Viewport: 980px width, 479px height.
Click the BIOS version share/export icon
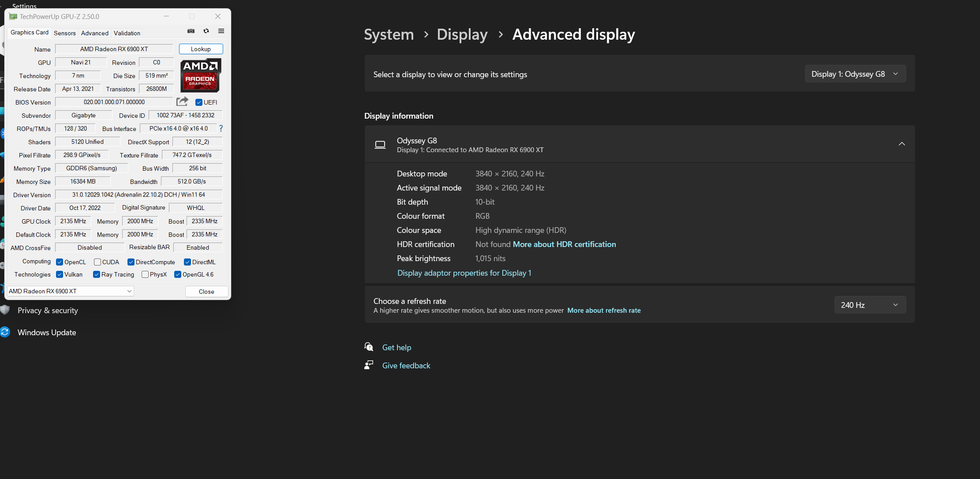tap(182, 101)
